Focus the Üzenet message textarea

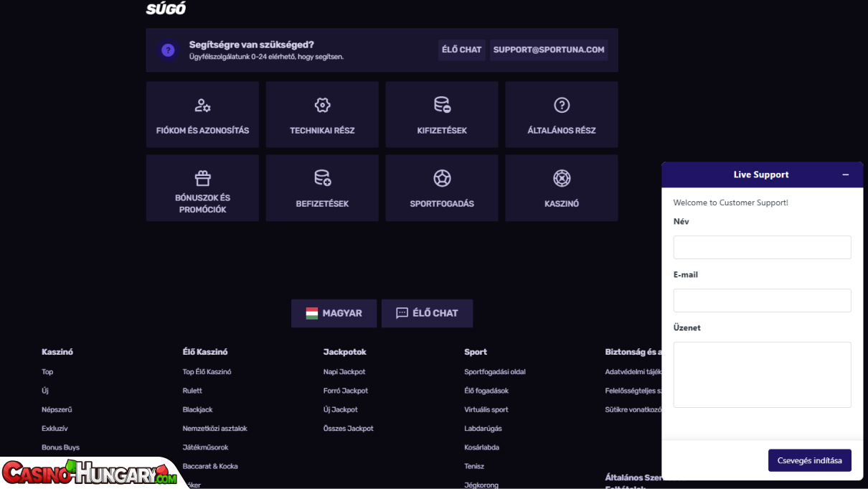coord(762,375)
